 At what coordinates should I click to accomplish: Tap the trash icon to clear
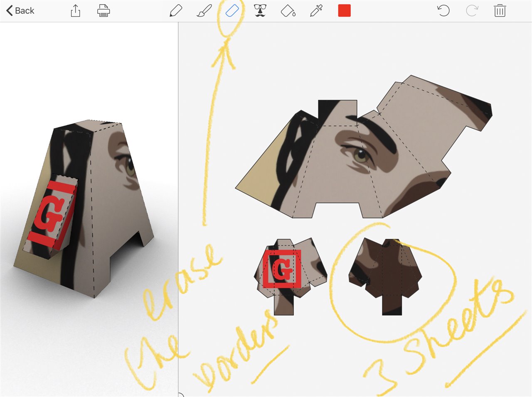[500, 11]
